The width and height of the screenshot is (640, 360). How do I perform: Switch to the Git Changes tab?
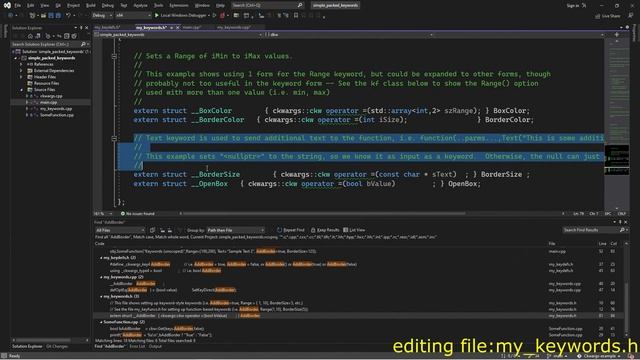pos(57,347)
